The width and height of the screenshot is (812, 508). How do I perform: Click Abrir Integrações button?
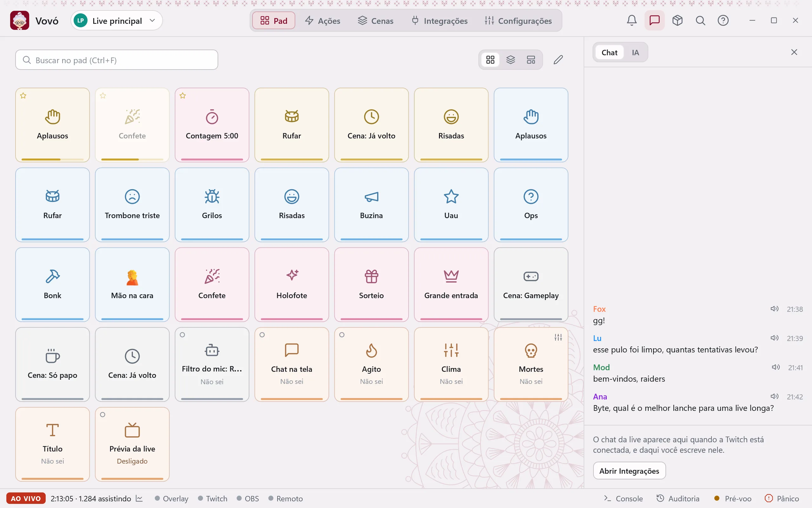coord(629,471)
